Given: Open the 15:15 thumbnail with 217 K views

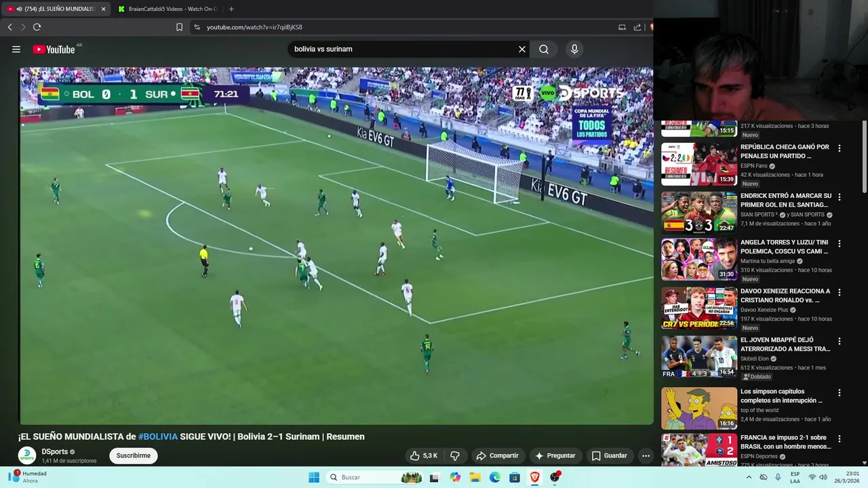Looking at the screenshot, I should click(699, 128).
